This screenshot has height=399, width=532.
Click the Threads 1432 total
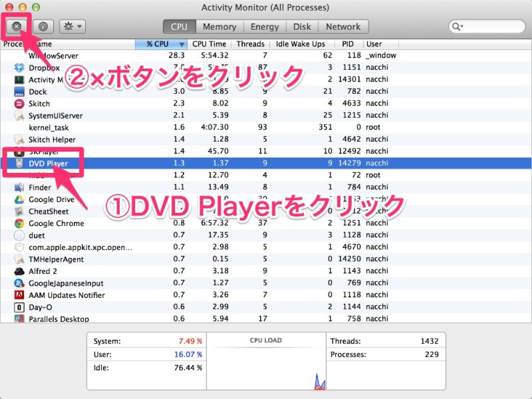coord(430,341)
